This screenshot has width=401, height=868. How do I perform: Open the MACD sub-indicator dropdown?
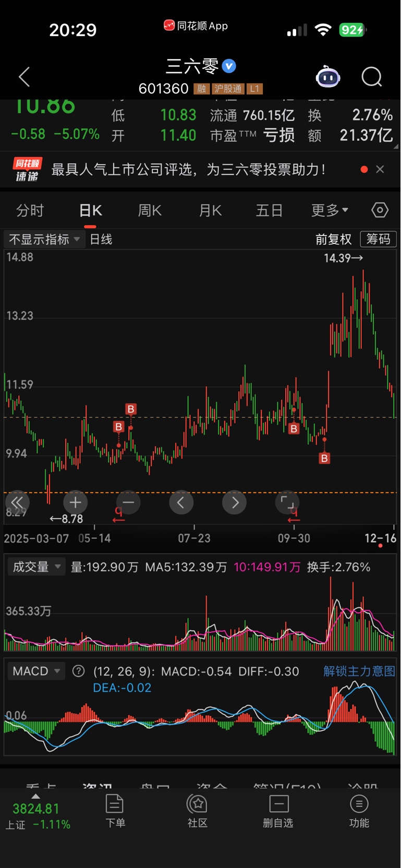coord(36,671)
